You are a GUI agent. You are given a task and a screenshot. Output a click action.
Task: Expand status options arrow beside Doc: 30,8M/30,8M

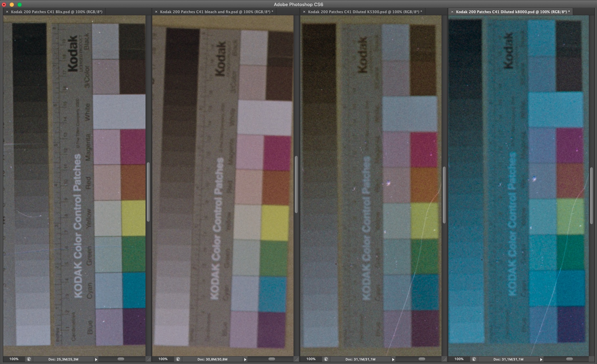pos(245,359)
